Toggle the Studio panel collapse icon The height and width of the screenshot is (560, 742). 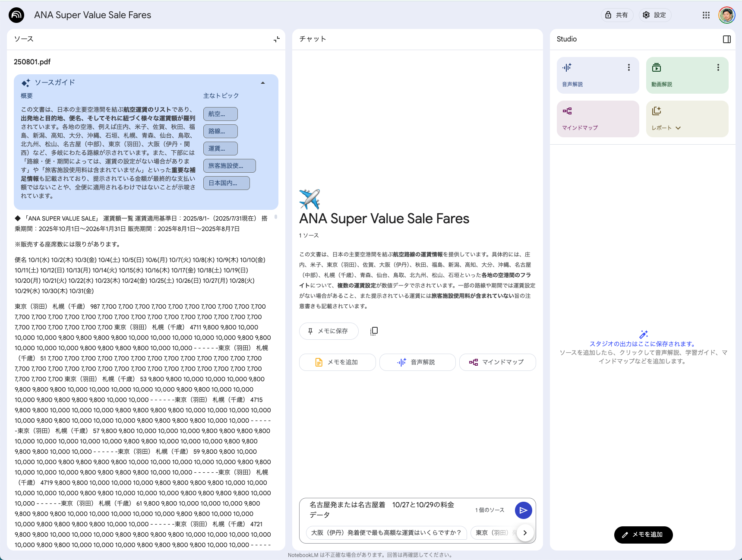coord(727,39)
